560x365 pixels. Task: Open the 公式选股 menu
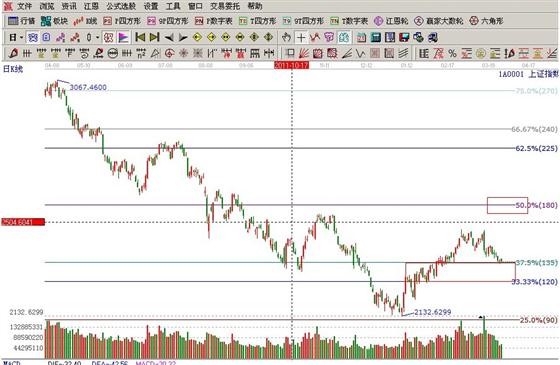point(121,6)
